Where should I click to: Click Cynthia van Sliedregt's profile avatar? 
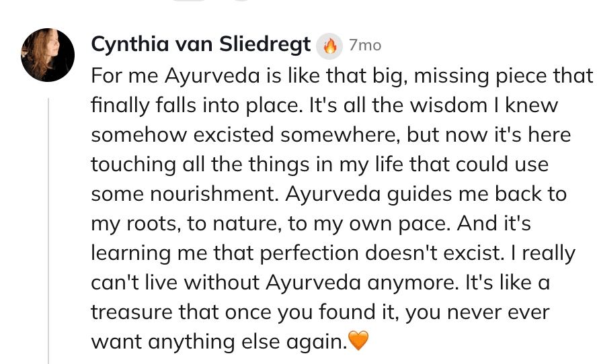(48, 55)
